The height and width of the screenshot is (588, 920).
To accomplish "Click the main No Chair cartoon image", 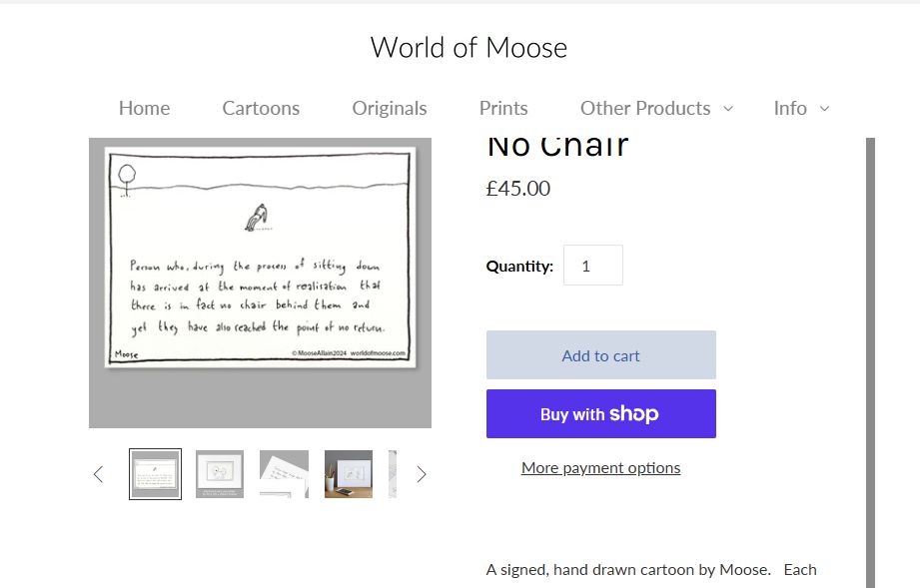I will (260, 284).
